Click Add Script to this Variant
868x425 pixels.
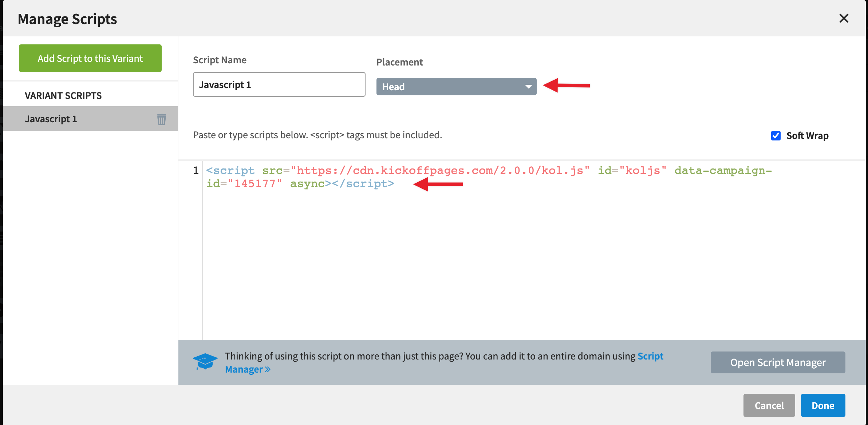point(90,58)
